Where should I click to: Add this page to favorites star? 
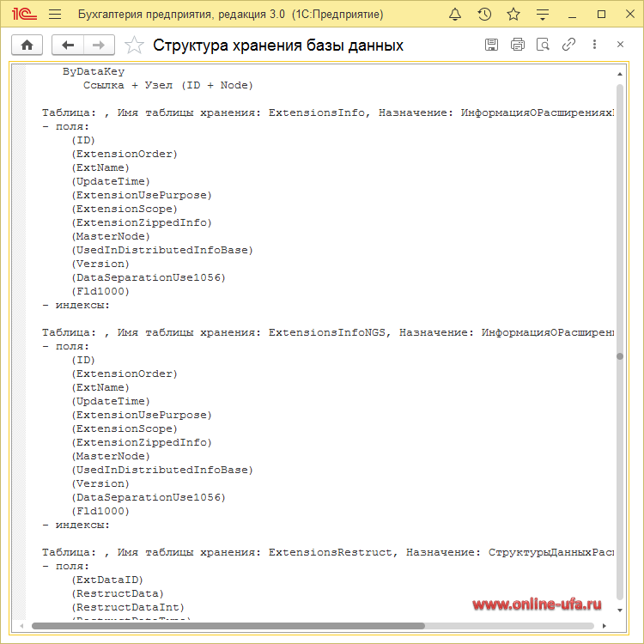[134, 45]
